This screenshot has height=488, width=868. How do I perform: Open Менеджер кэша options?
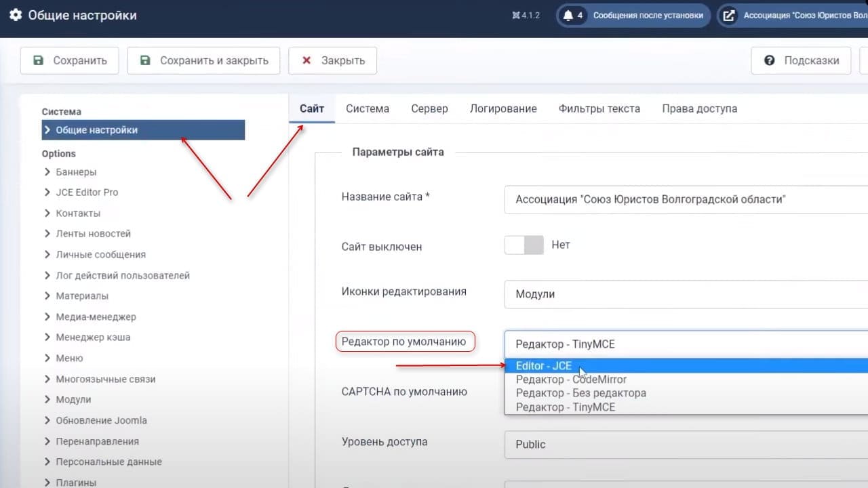click(93, 338)
